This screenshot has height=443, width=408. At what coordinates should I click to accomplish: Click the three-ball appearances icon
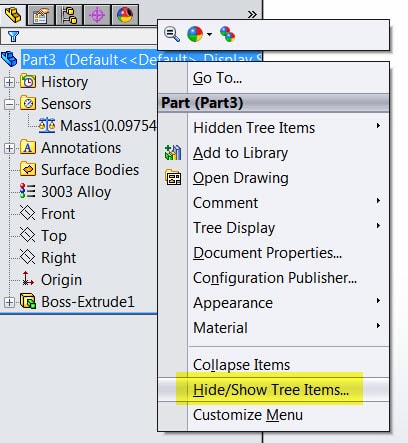click(x=228, y=34)
